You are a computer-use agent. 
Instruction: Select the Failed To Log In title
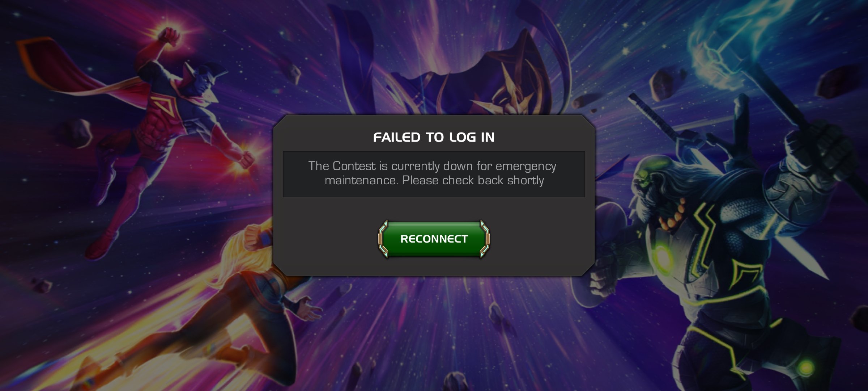[x=434, y=137]
